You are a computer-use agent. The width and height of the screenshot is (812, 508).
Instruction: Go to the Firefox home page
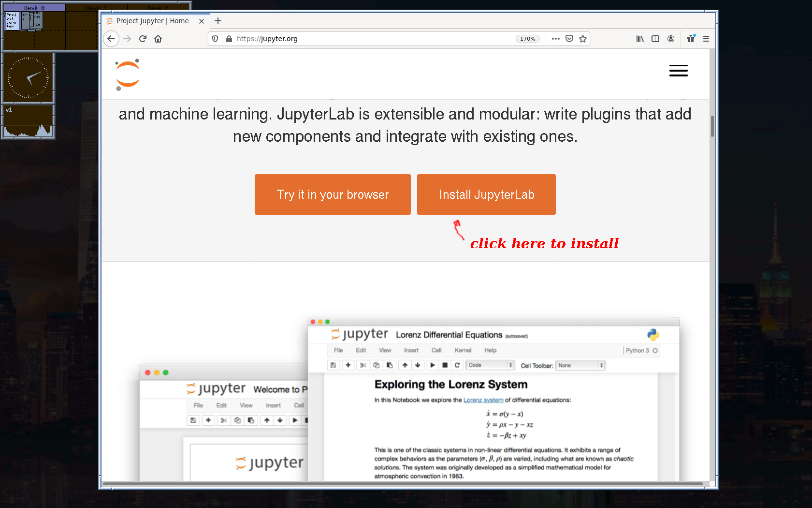tap(158, 39)
